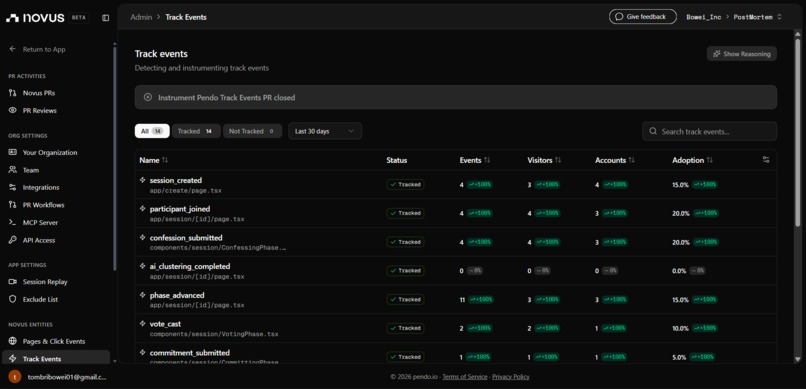Sort the table by Events column

pos(475,160)
